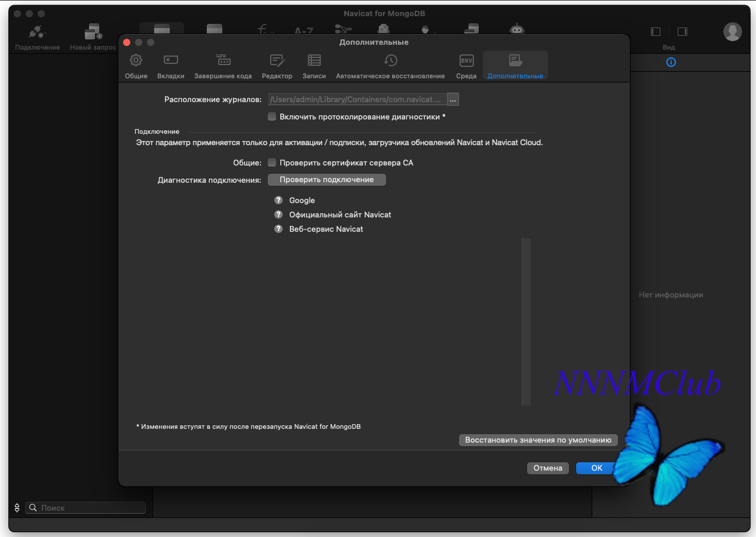Open the Общие preferences tab
This screenshot has width=756, height=537.
[x=136, y=66]
